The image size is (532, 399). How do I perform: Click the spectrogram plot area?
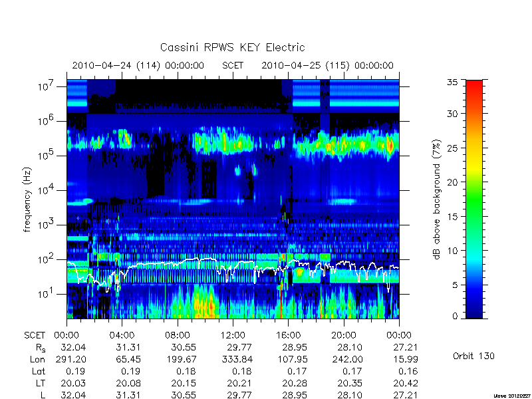(233, 199)
